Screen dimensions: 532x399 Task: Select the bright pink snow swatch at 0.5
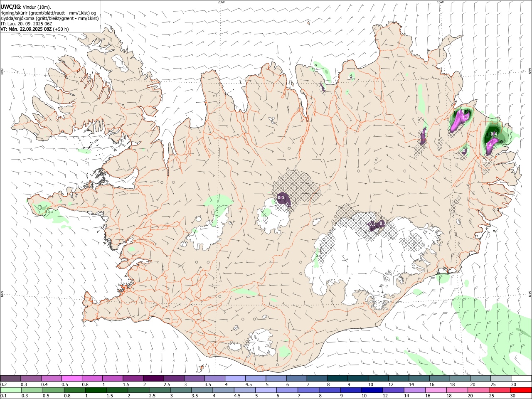71,378
